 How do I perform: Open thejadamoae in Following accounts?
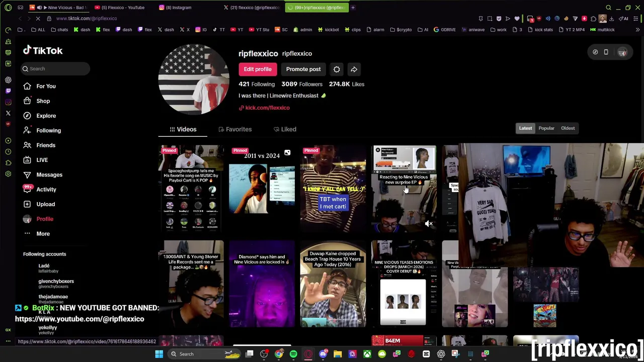click(x=53, y=299)
